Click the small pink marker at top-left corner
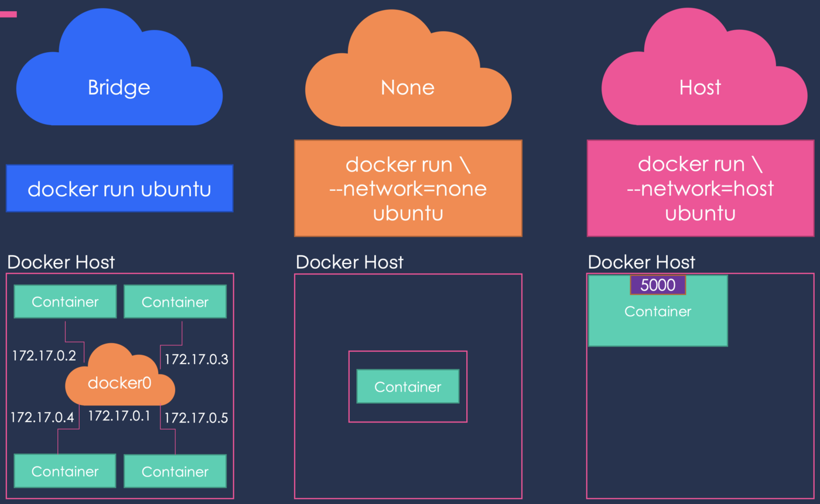This screenshot has width=820, height=504. [9, 13]
